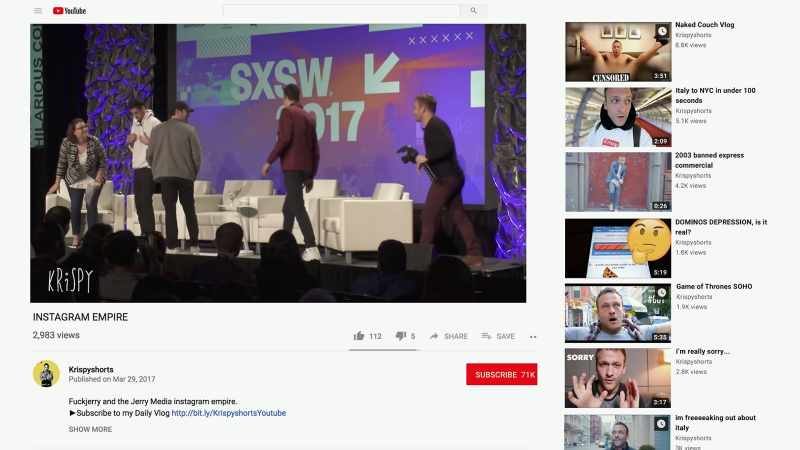Open 2003 banned express commercial thumbnail
Viewport: 800px width, 450px height.
coord(618,182)
